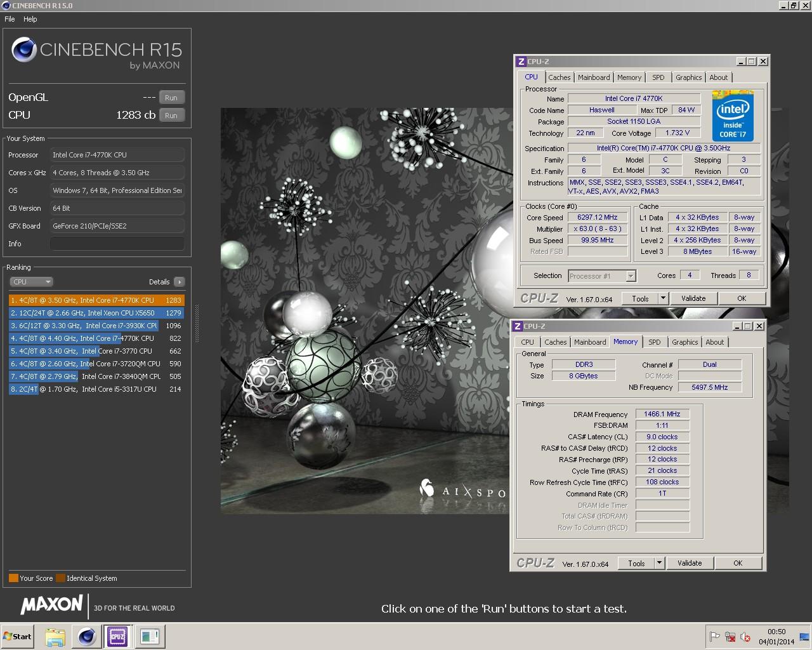Open the Action Center flag tray icon
This screenshot has width=812, height=650.
pyautogui.click(x=714, y=637)
